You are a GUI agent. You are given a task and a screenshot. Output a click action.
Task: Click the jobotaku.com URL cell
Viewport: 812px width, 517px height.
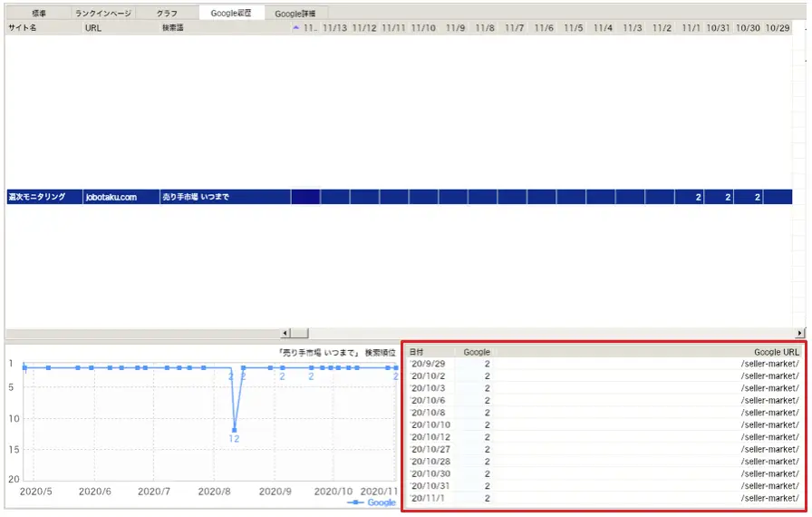tap(121, 197)
